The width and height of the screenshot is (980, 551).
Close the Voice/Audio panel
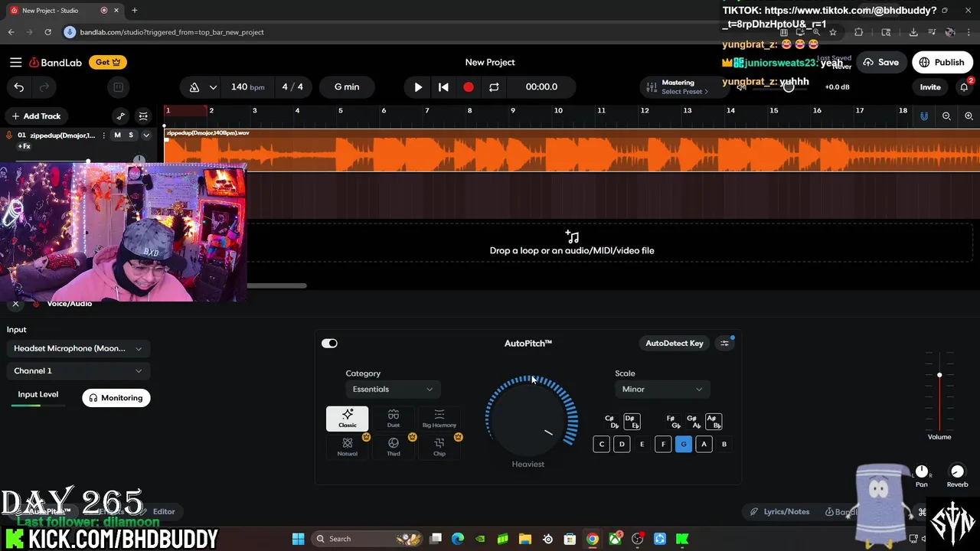15,304
